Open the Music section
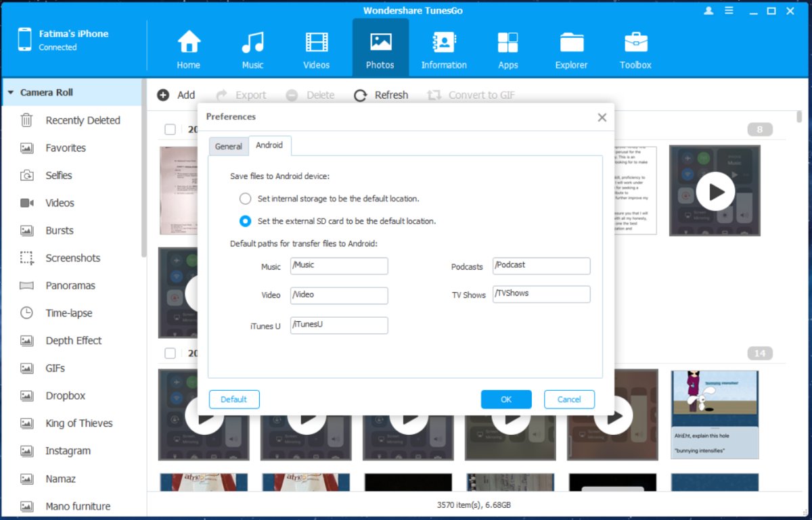812x520 pixels. (252, 49)
